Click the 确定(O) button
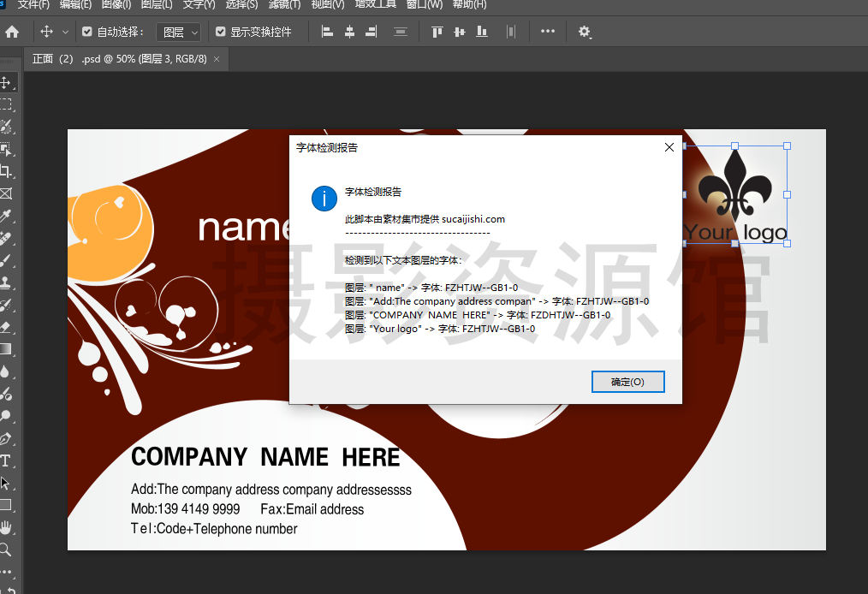Screen dimensions: 868x594 pyautogui.click(x=627, y=382)
